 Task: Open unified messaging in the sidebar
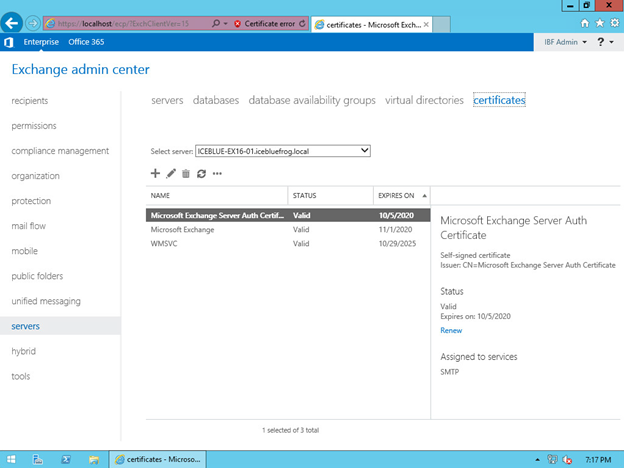(x=46, y=301)
